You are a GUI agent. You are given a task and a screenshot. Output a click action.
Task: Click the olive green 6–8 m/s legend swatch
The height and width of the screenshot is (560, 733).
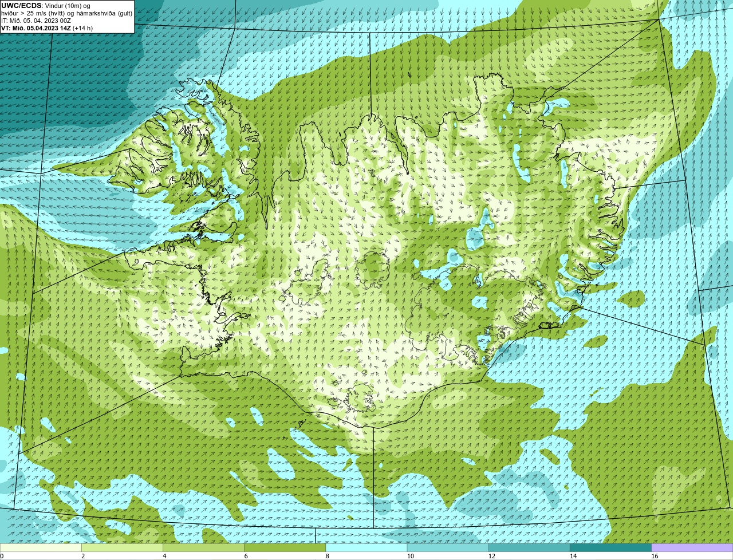click(x=285, y=548)
